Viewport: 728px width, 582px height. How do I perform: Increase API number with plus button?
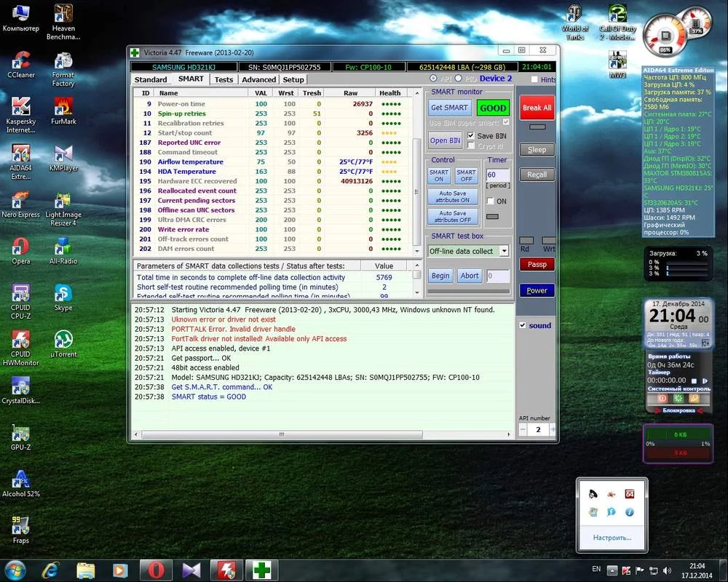pos(553,430)
